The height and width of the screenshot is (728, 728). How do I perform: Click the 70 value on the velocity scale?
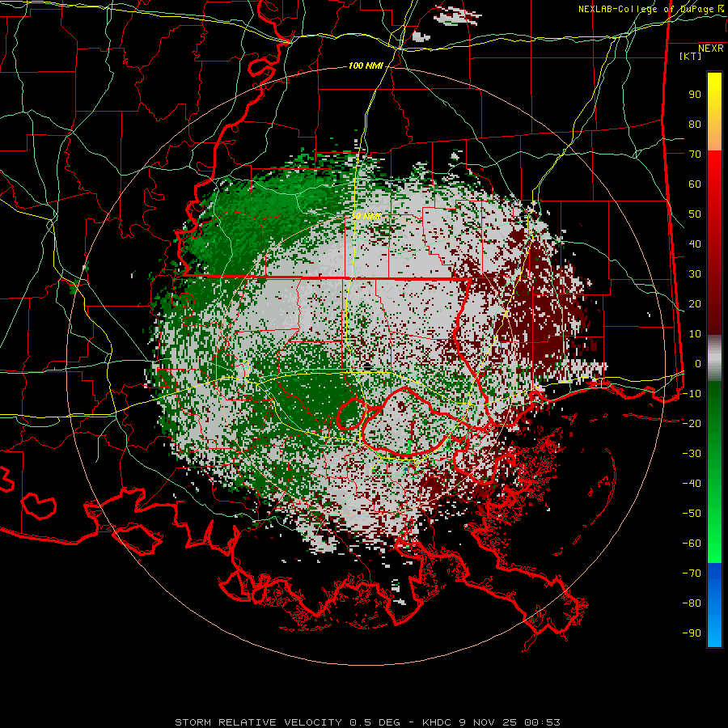point(695,154)
